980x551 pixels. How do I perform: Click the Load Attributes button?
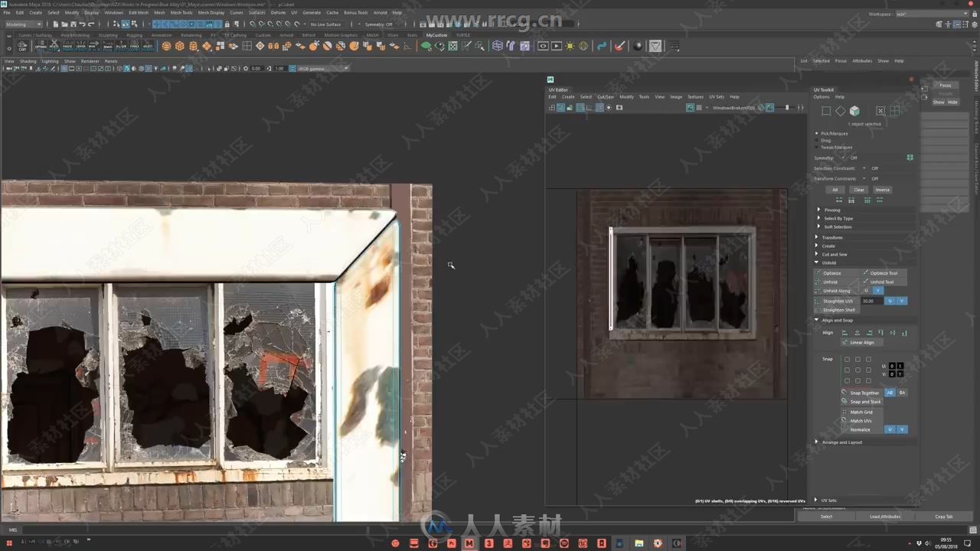pyautogui.click(x=885, y=517)
